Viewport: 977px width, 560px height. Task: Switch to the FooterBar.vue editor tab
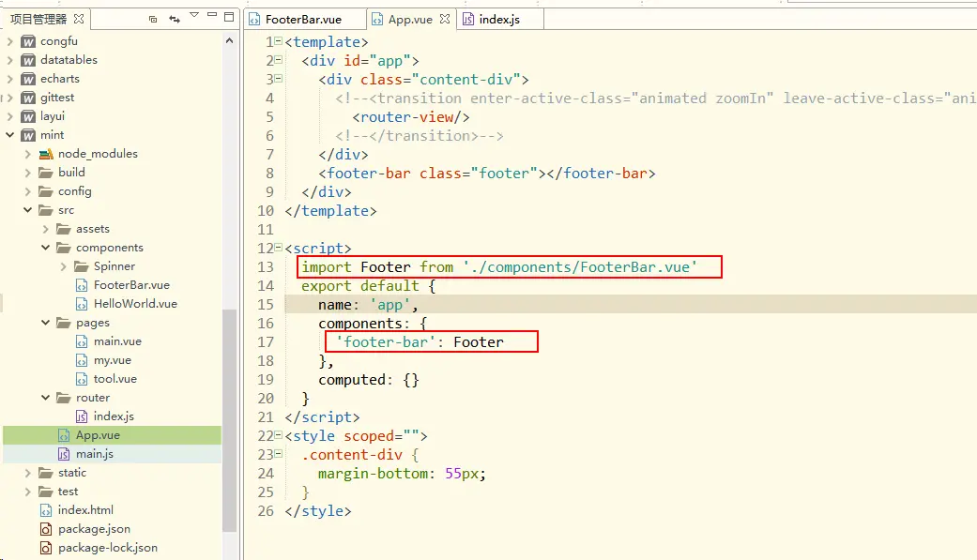(303, 20)
